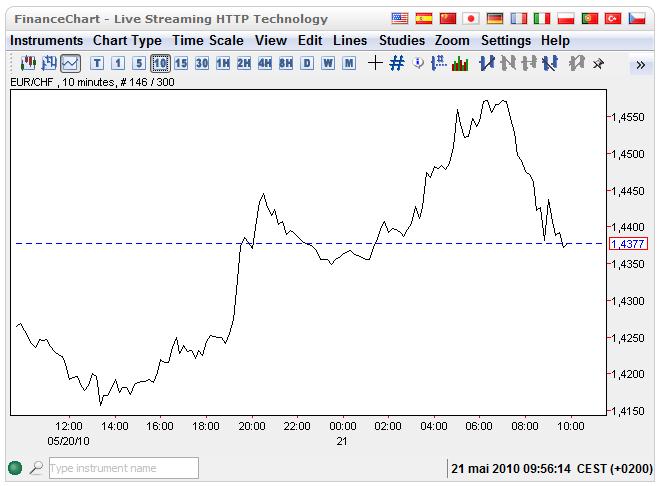Select the line chart type icon
Image resolution: width=663 pixels, height=486 pixels.
coord(70,63)
